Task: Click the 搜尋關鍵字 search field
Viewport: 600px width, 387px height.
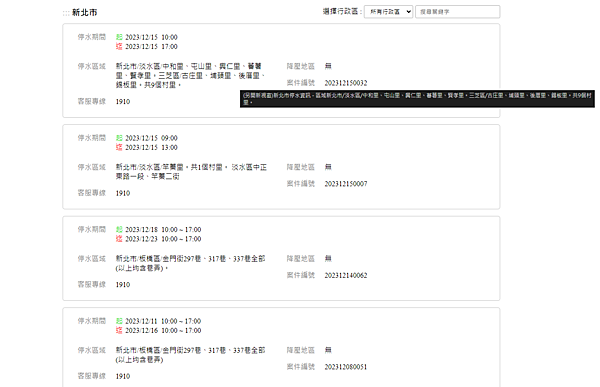Action: (x=457, y=12)
